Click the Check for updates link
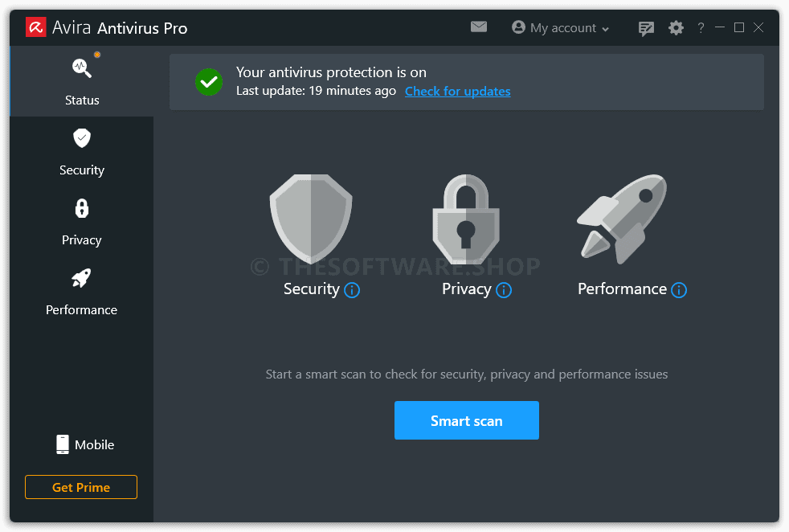789x532 pixels. coord(457,91)
